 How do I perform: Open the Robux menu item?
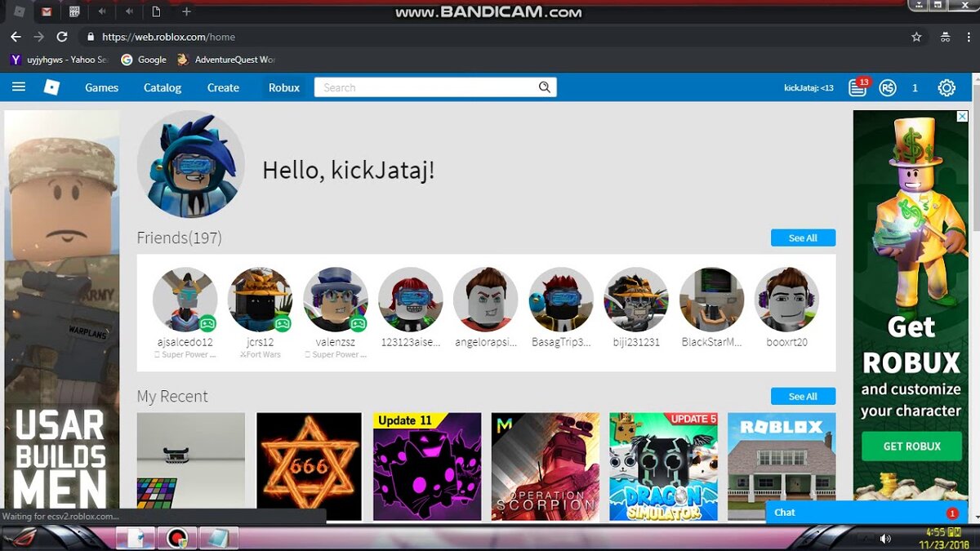(284, 87)
